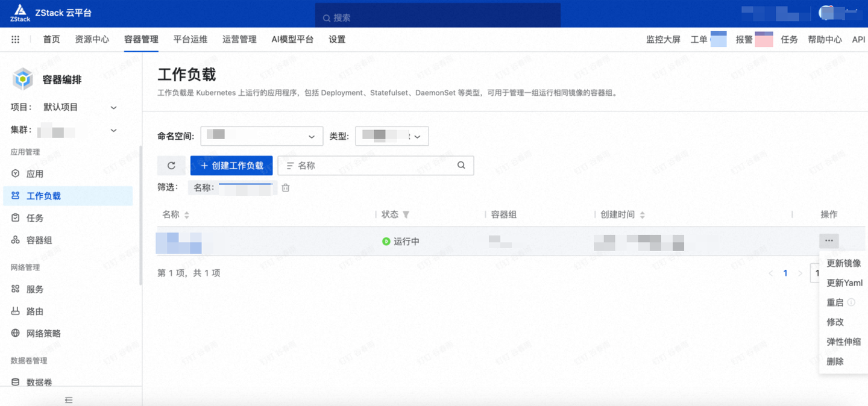Go to previous page arrow
The width and height of the screenshot is (868, 406).
point(770,273)
